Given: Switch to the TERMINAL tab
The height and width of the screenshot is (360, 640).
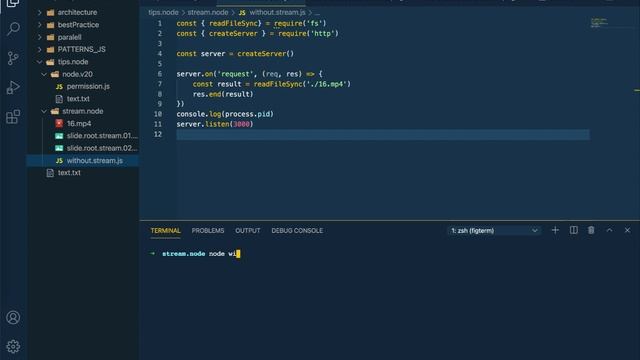Looking at the screenshot, I should (x=165, y=231).
